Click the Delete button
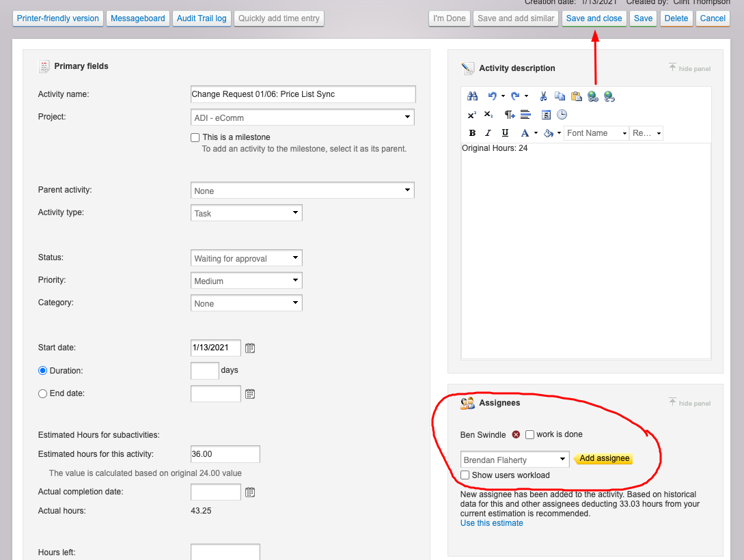The height and width of the screenshot is (560, 744). [676, 18]
